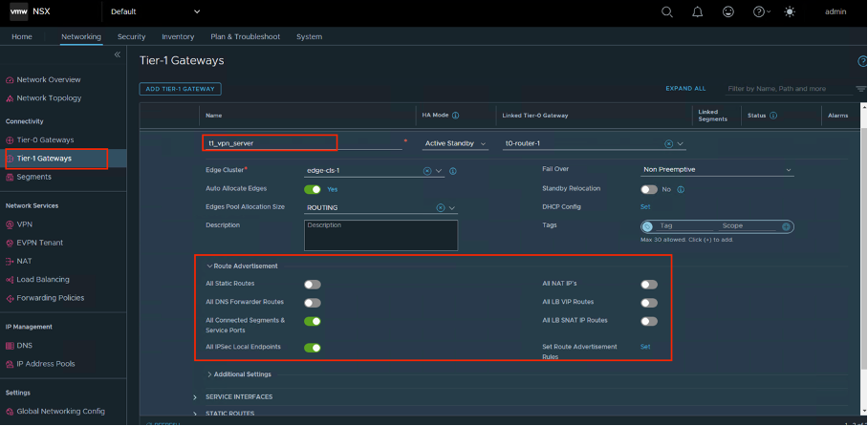
Task: Click the EXPAND ALL link
Action: [x=685, y=88]
